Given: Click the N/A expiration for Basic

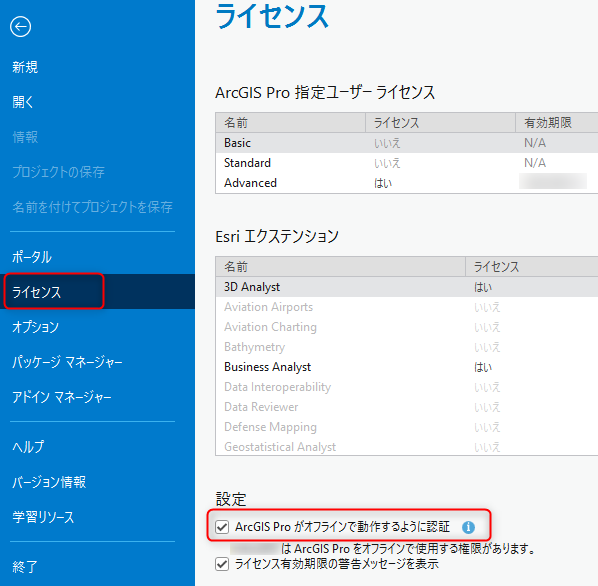Looking at the screenshot, I should (x=535, y=143).
